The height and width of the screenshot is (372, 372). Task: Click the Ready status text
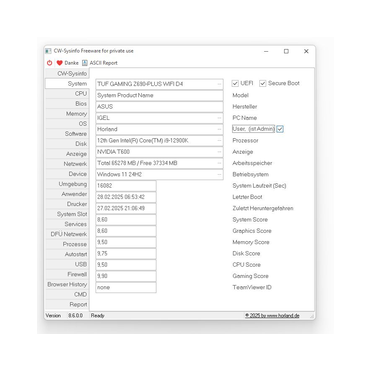point(98,315)
